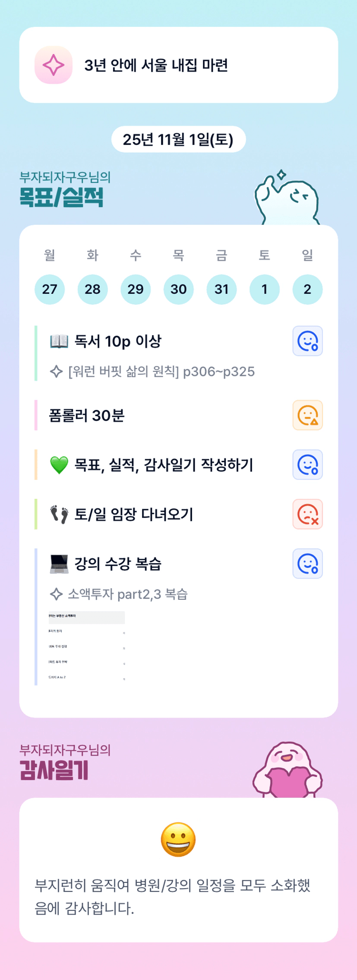Select Thursday 30 in the week row
This screenshot has width=357, height=980.
[x=178, y=289]
